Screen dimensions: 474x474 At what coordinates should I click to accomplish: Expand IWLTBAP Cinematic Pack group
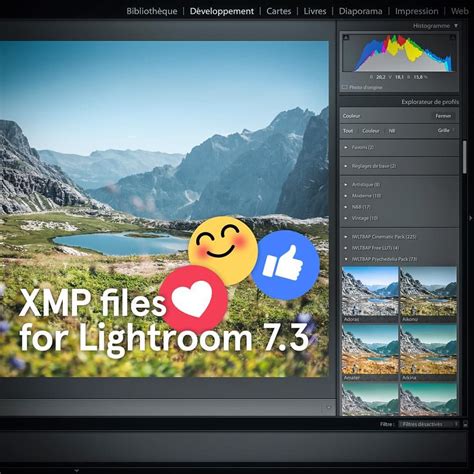346,237
